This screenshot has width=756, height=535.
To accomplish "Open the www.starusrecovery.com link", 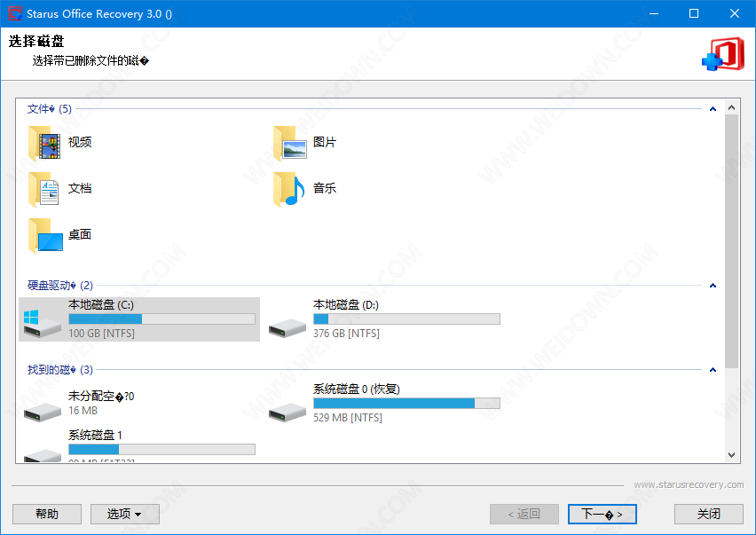I will pyautogui.click(x=689, y=485).
